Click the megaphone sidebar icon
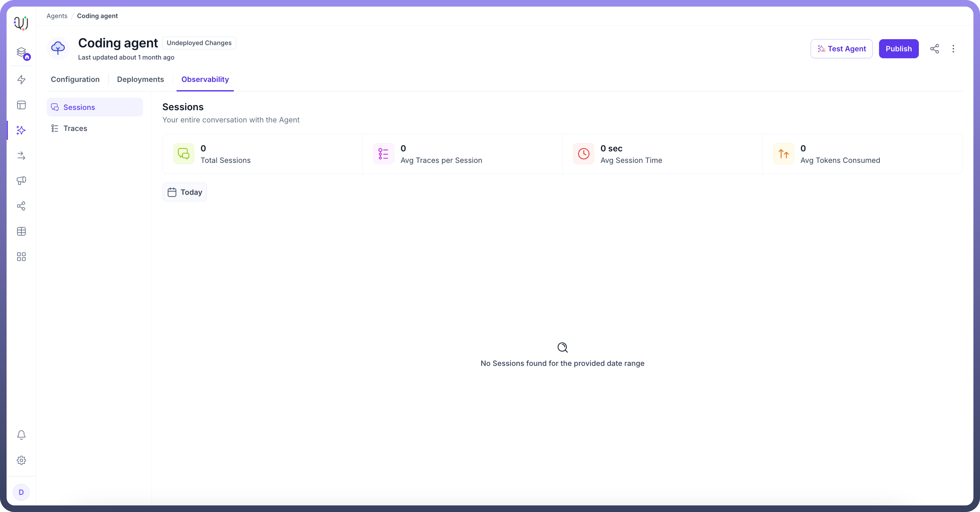The width and height of the screenshot is (980, 512). click(x=21, y=180)
